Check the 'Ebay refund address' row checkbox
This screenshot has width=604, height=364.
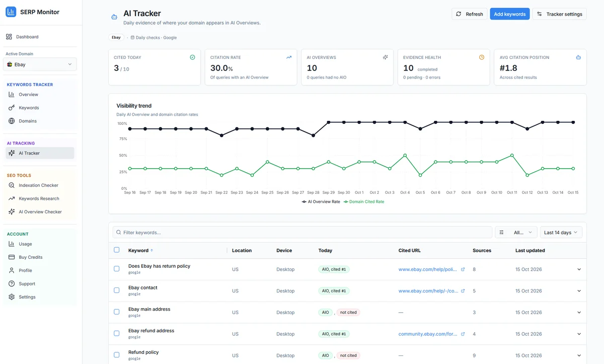tap(117, 333)
